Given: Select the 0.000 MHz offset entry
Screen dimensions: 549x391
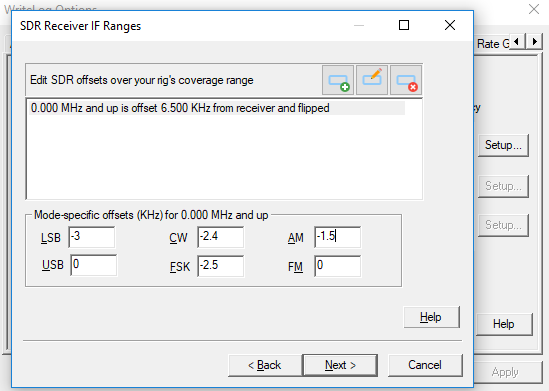Looking at the screenshot, I should coord(217,108).
